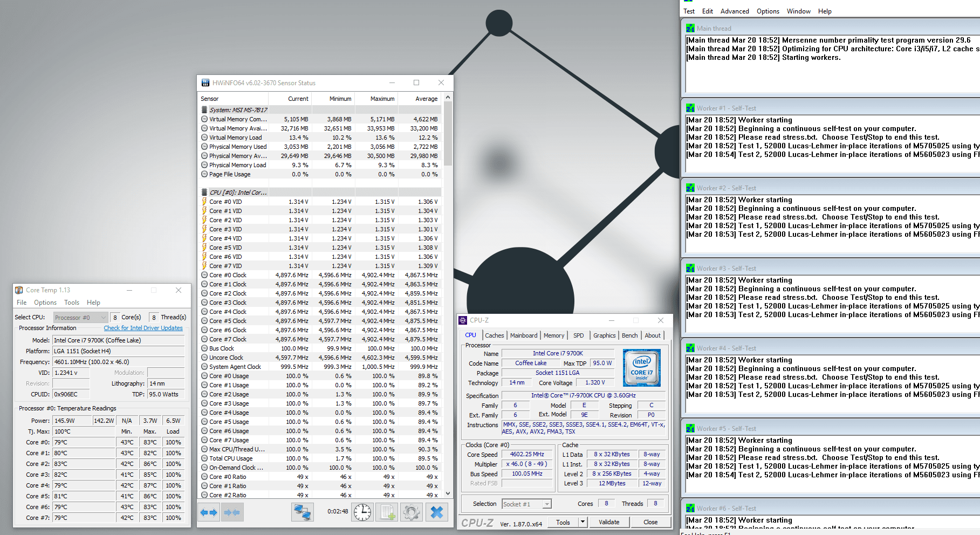Click the HWiNFO scrollbar up arrow

click(447, 98)
